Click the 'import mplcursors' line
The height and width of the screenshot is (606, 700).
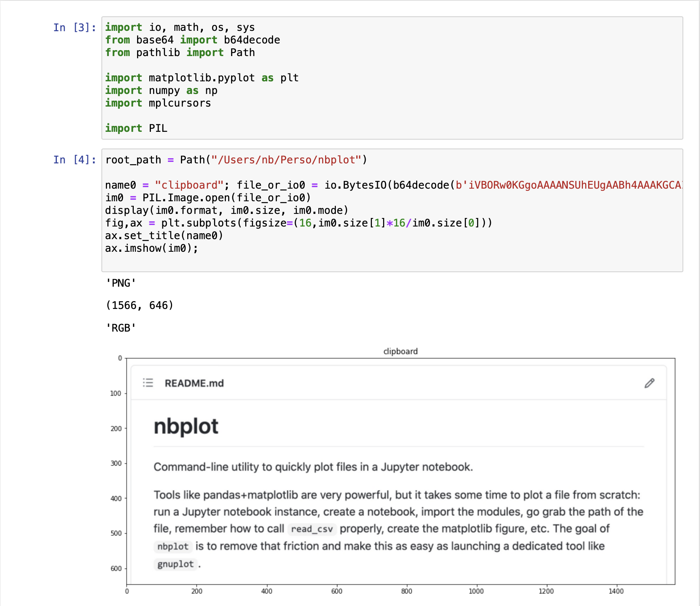click(x=158, y=103)
